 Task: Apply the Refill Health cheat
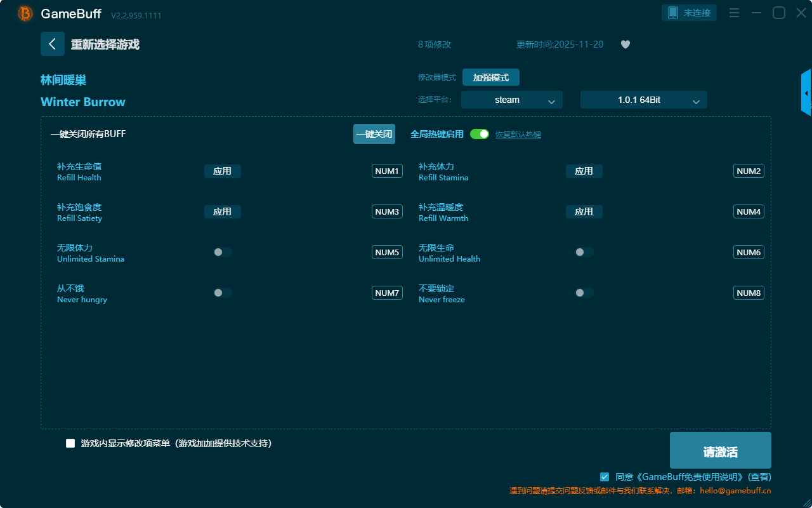click(222, 171)
